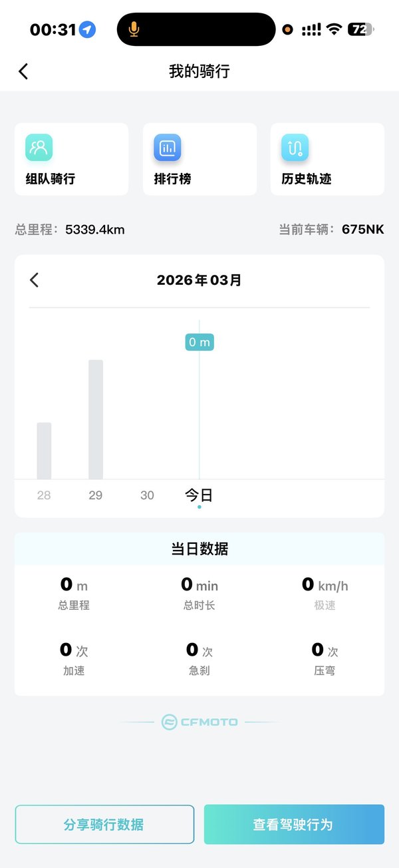Open the 组队骑行 group riding feature
This screenshot has width=399, height=868.
71,158
